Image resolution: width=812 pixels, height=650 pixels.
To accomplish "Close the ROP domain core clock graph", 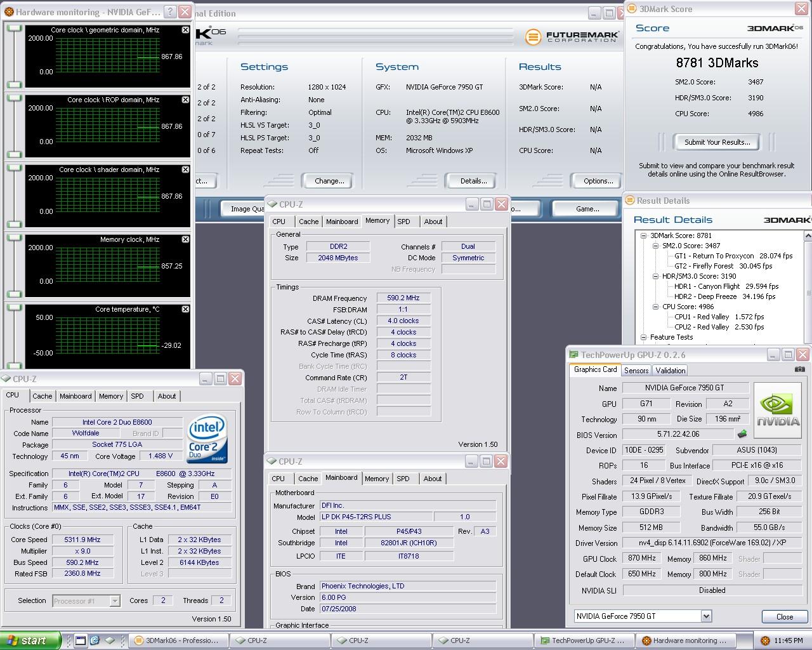I will [x=185, y=100].
